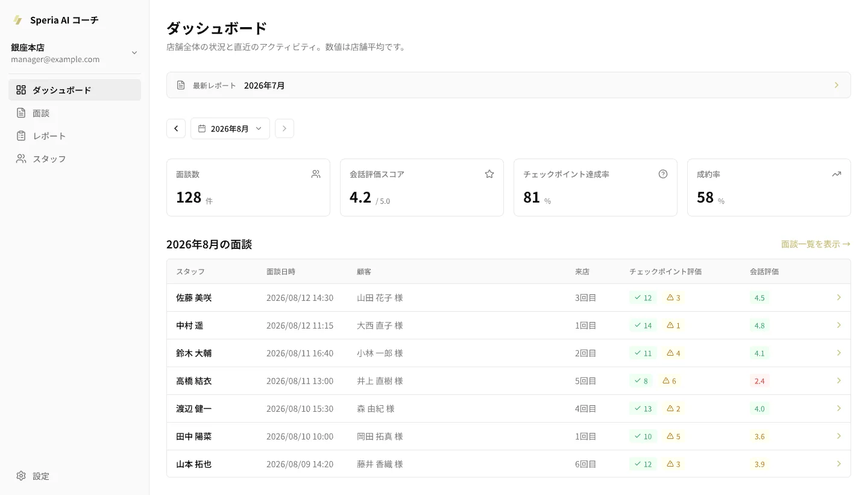
Task: Click the people icon on 面談数 card
Action: [316, 174]
